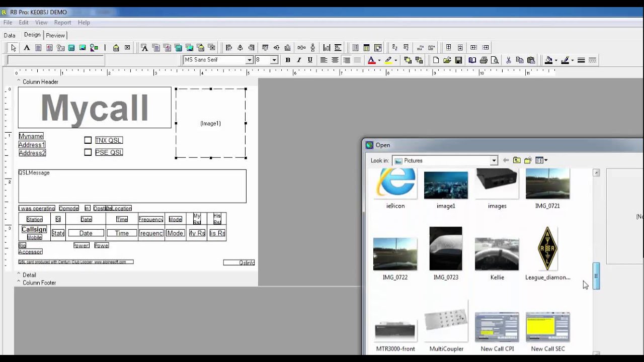Click the empty edit box on the toolbar

pos(55,60)
